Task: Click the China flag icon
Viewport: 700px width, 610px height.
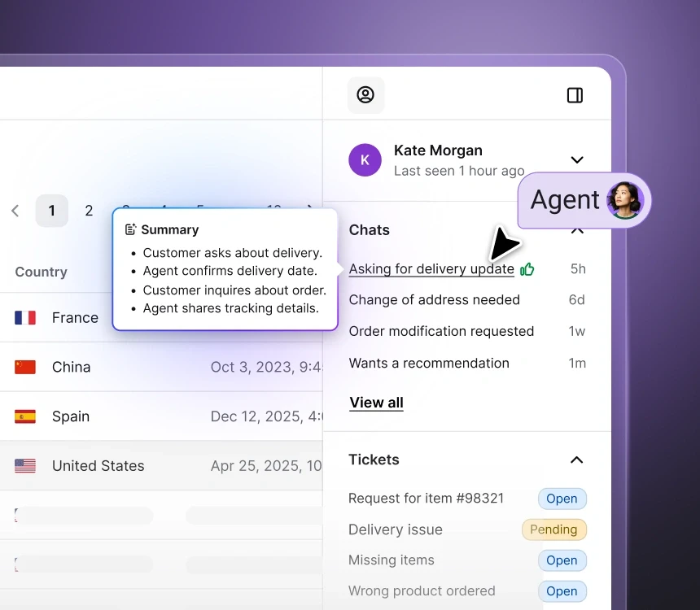Action: point(24,367)
